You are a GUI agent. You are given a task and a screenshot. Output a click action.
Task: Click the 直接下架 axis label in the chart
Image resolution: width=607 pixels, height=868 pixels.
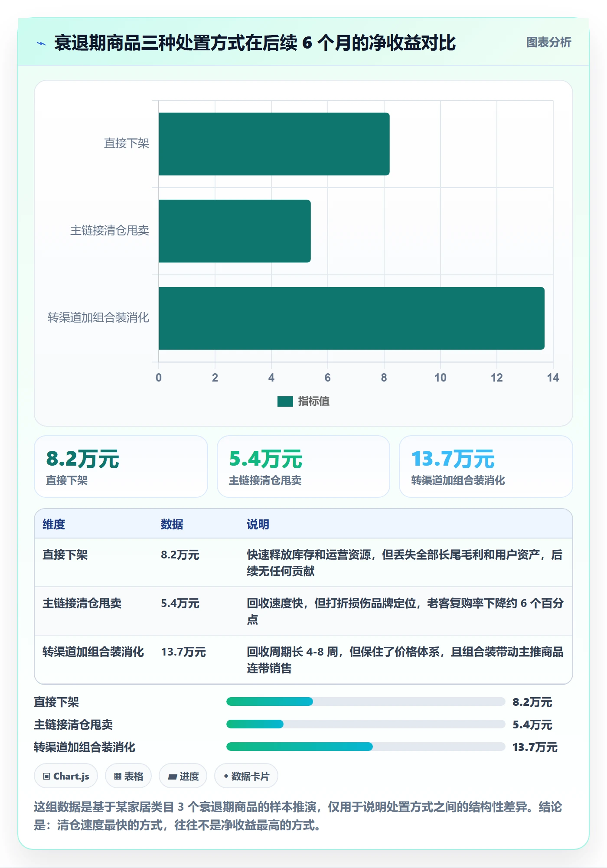(x=127, y=144)
